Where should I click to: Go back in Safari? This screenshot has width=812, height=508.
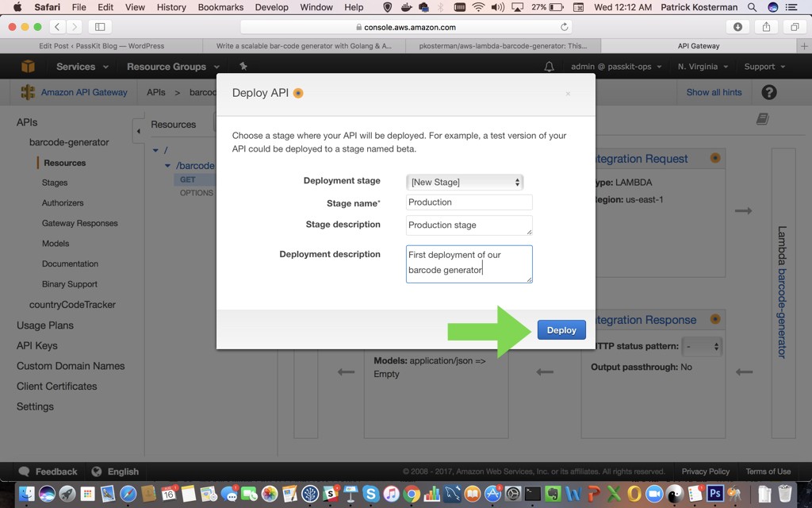pos(57,27)
